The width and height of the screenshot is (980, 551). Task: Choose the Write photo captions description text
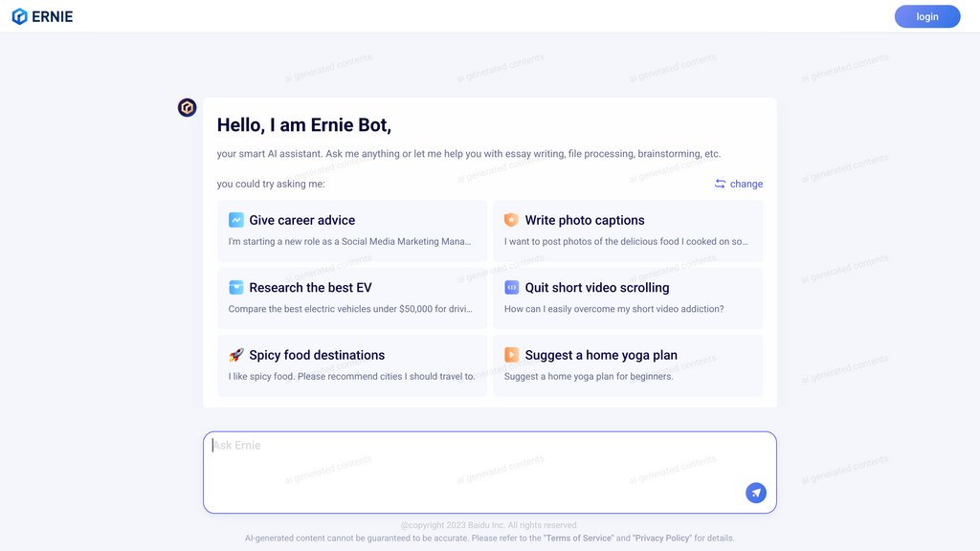point(626,241)
